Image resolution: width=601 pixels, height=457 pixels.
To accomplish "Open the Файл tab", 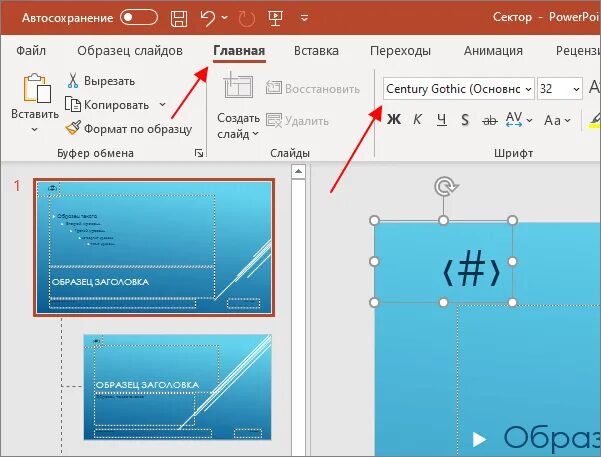I will click(31, 51).
